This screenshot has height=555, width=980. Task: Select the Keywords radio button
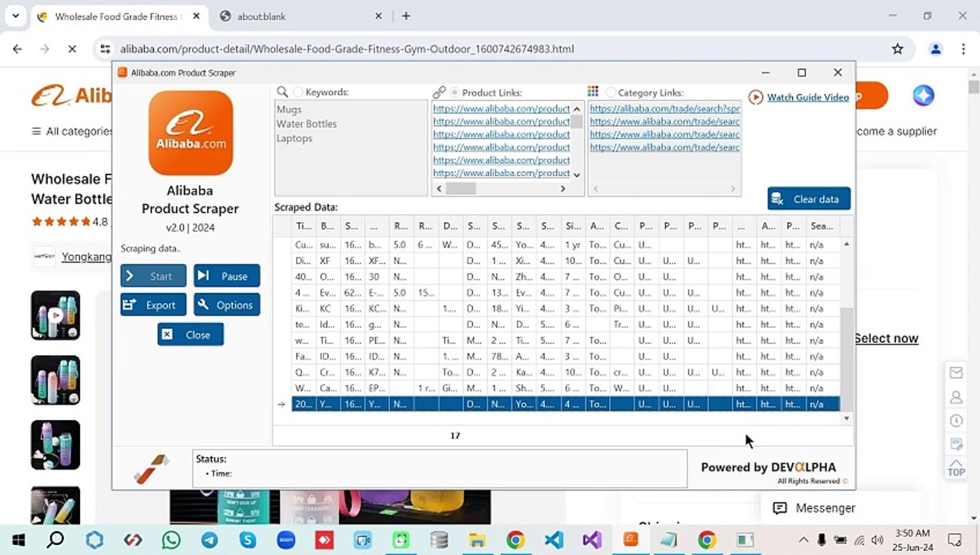(298, 92)
